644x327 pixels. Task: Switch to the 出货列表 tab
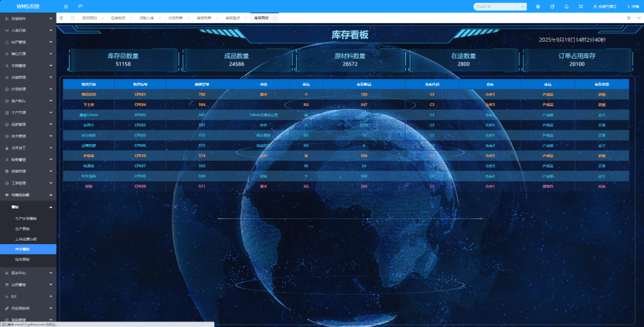175,18
